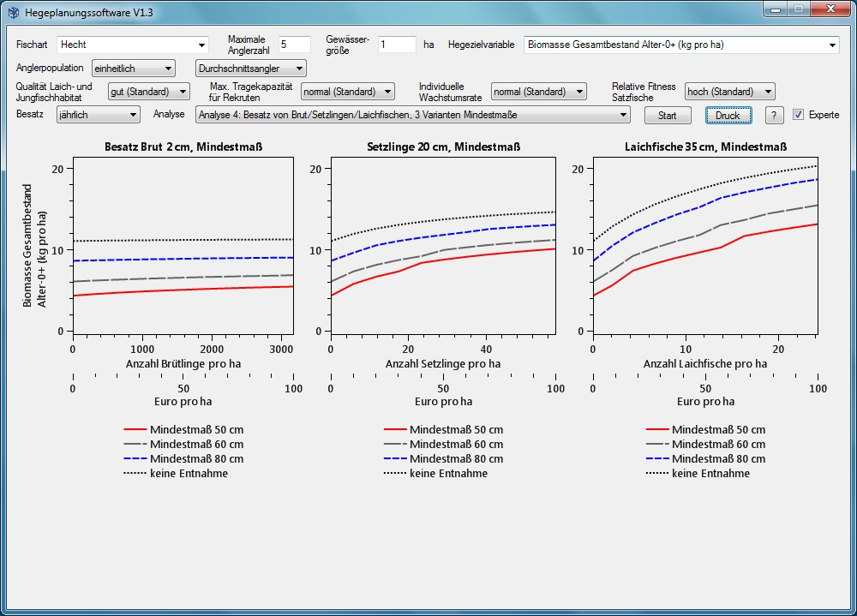This screenshot has height=616, width=857.
Task: Click the Gewässergröße input field
Action: click(397, 45)
